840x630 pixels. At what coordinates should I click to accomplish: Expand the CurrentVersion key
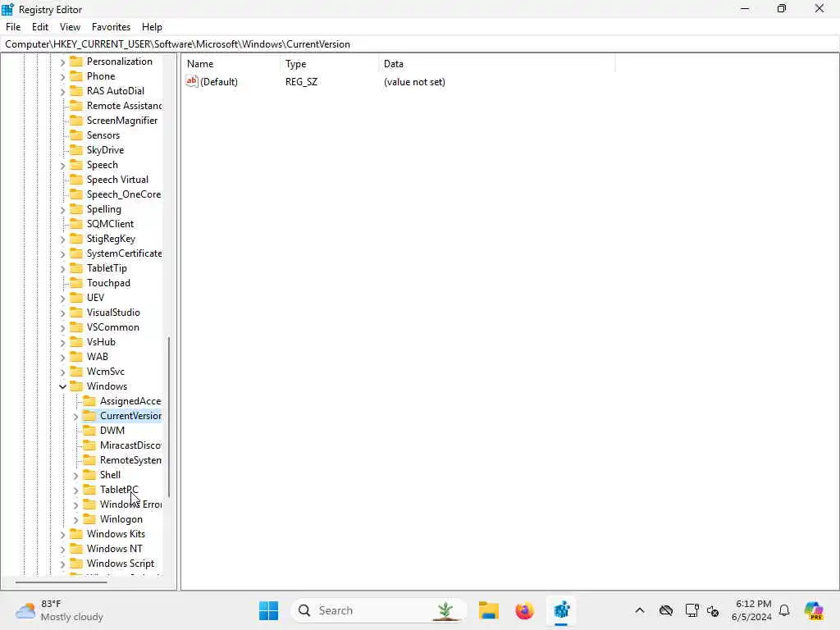(75, 416)
